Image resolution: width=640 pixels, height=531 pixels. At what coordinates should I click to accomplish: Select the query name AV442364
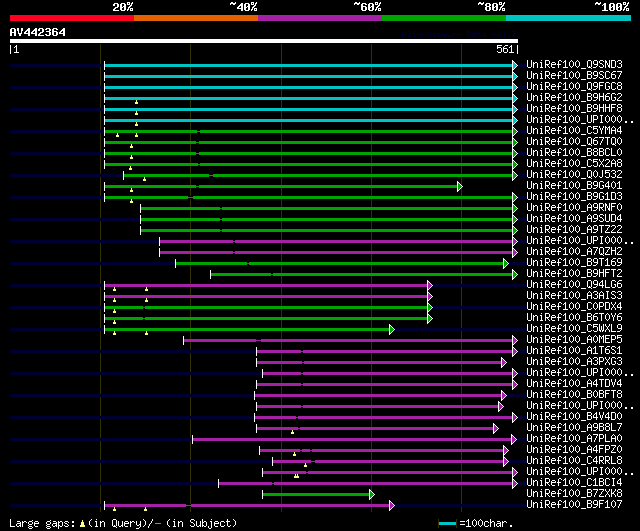tap(38, 32)
